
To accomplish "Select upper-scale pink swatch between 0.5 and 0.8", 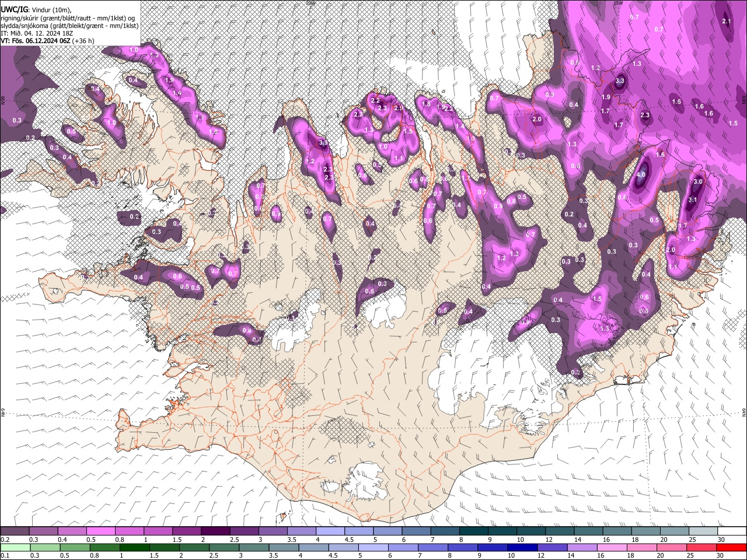I will tap(101, 531).
